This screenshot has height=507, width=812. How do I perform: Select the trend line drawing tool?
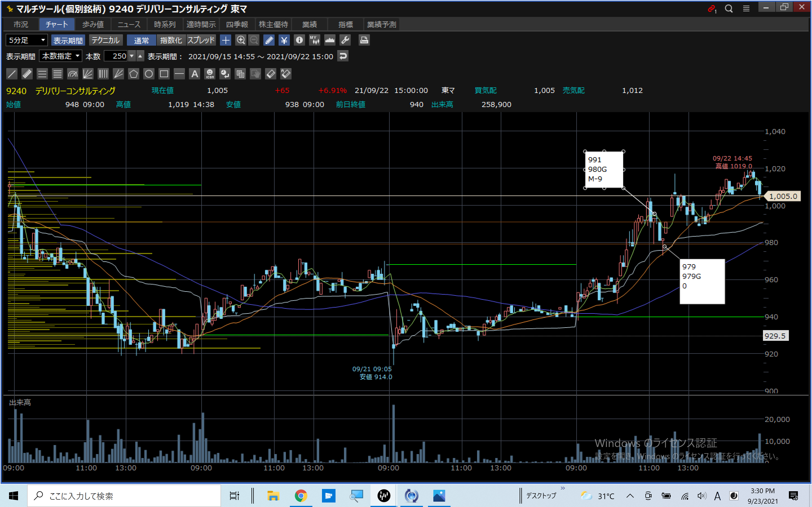pos(12,74)
